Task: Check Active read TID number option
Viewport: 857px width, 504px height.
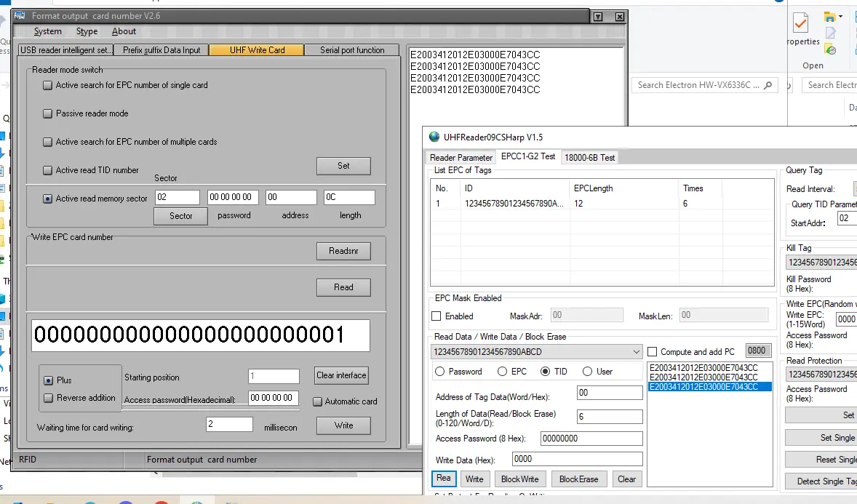Action: [x=48, y=170]
